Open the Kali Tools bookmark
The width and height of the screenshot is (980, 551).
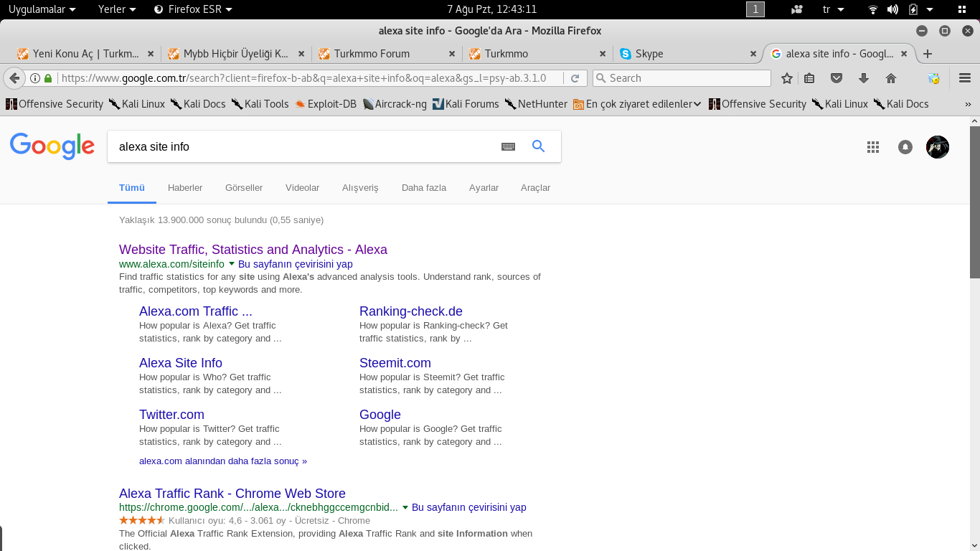260,104
